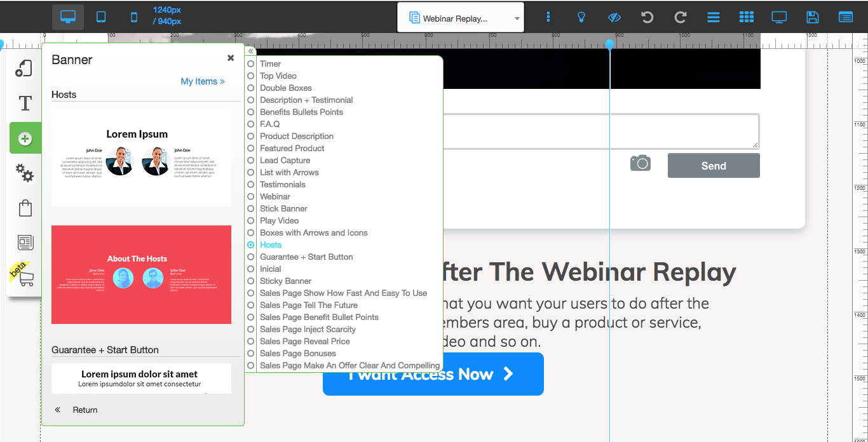Click the camera icon beside Send

(641, 163)
